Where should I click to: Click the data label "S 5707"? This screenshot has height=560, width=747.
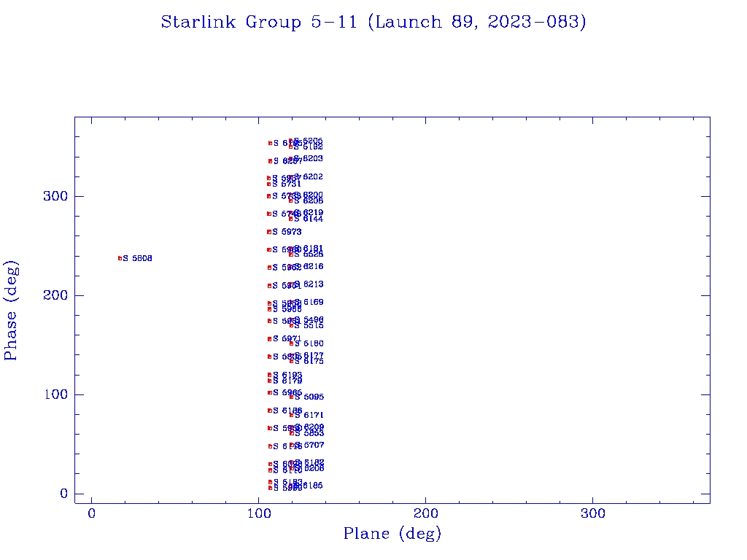309,445
